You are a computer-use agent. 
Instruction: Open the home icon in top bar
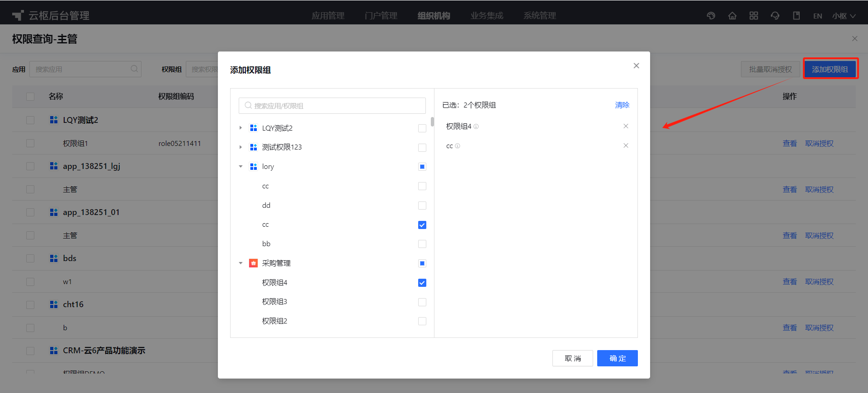coord(732,16)
